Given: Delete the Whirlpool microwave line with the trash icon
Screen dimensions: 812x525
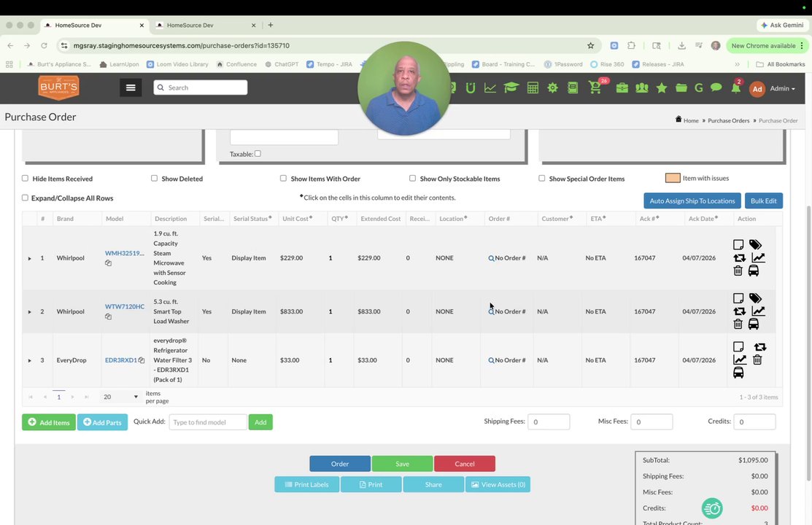Looking at the screenshot, I should click(x=738, y=271).
